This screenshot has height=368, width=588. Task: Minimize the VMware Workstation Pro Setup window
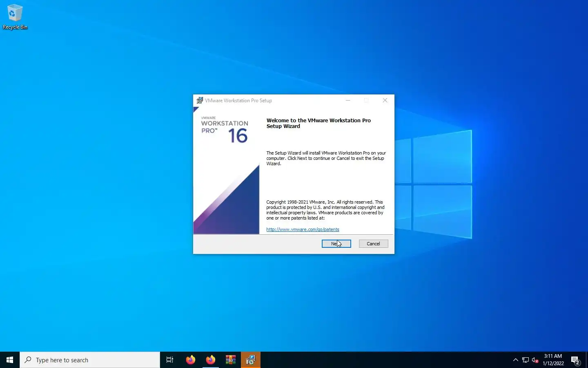[x=348, y=100]
